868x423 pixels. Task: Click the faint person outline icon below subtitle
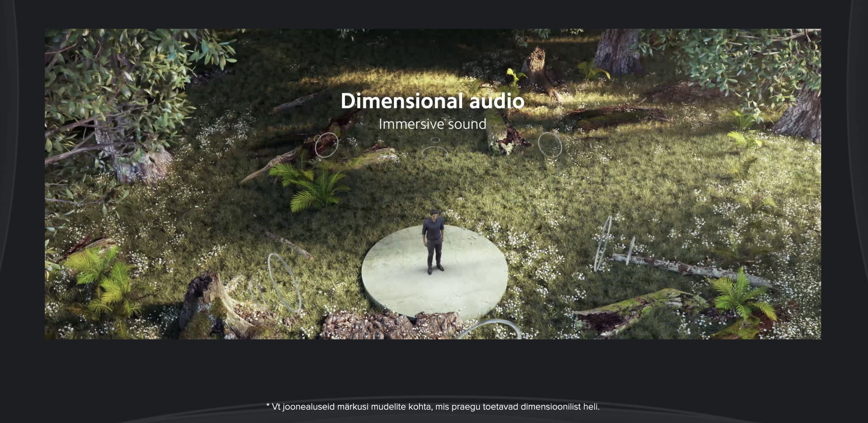[x=435, y=147]
